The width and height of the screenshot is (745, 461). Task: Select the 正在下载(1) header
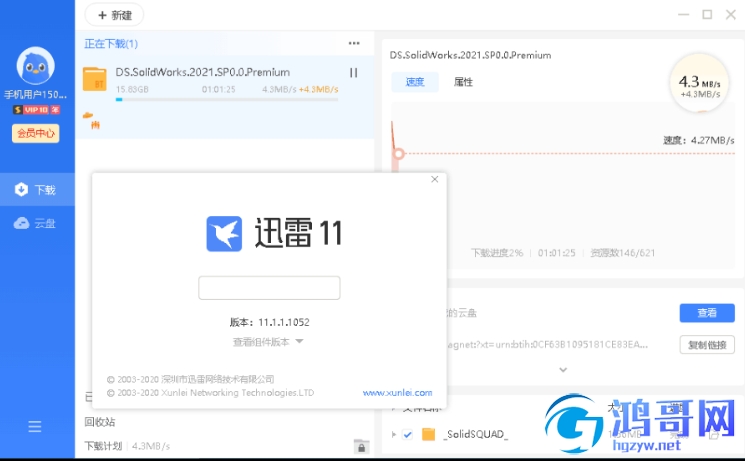click(x=111, y=44)
